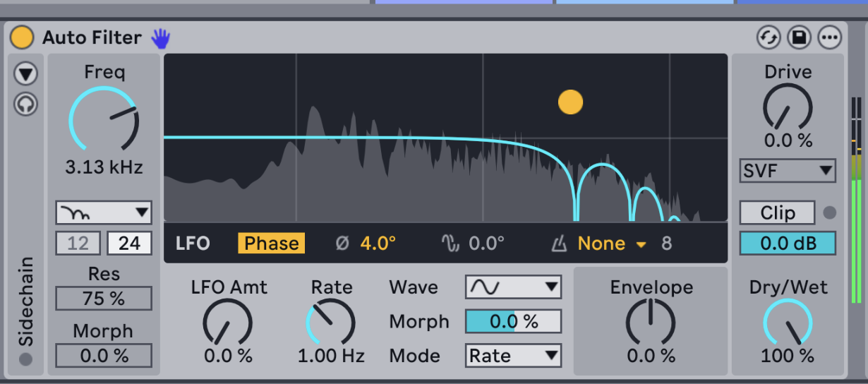Save preset with the disk icon
The image size is (868, 384).
799,37
